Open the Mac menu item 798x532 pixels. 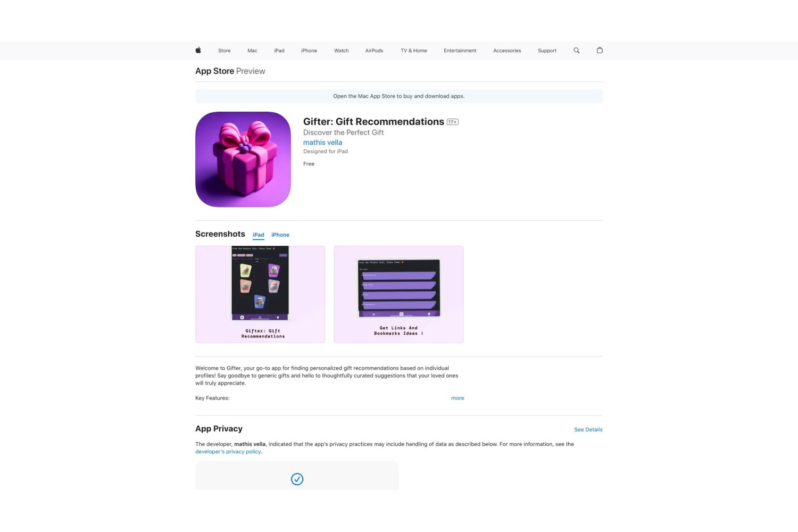click(x=252, y=51)
